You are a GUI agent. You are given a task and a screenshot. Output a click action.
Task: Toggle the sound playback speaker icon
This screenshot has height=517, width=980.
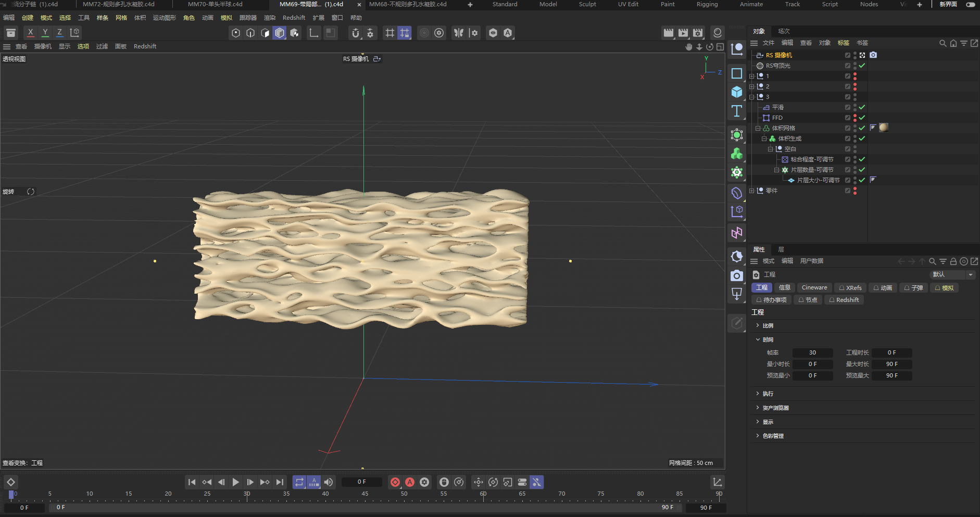pos(329,482)
